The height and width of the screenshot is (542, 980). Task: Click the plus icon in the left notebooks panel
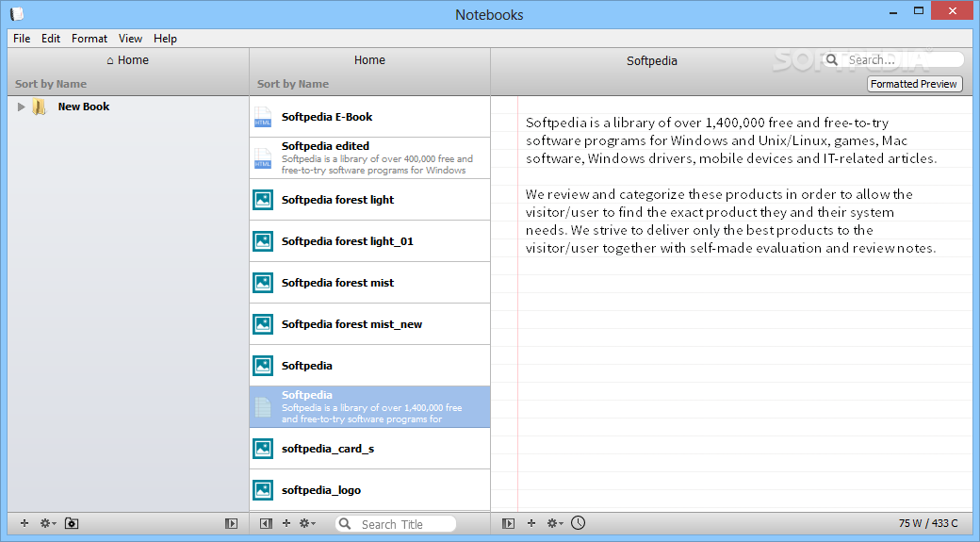(24, 523)
